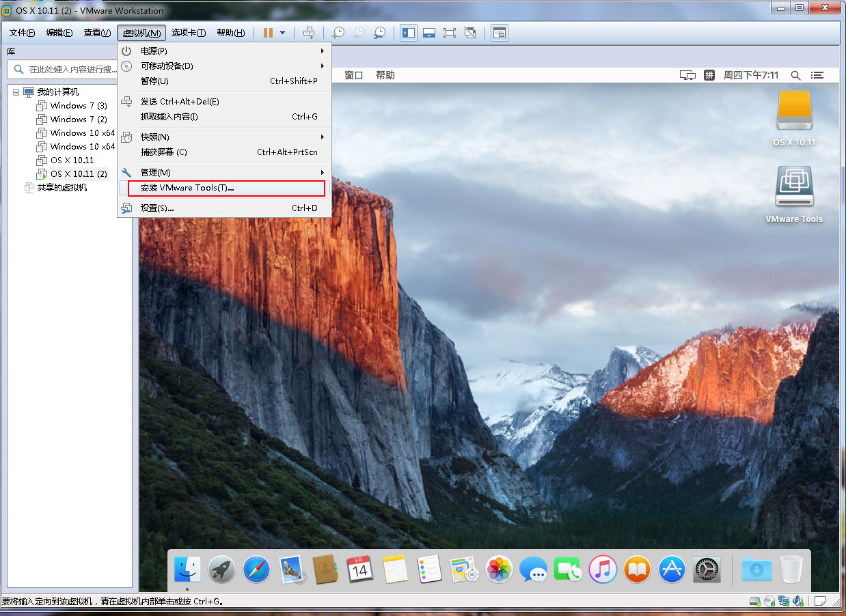Click the console view toolbar icon
The width and height of the screenshot is (846, 616).
pyautogui.click(x=500, y=33)
